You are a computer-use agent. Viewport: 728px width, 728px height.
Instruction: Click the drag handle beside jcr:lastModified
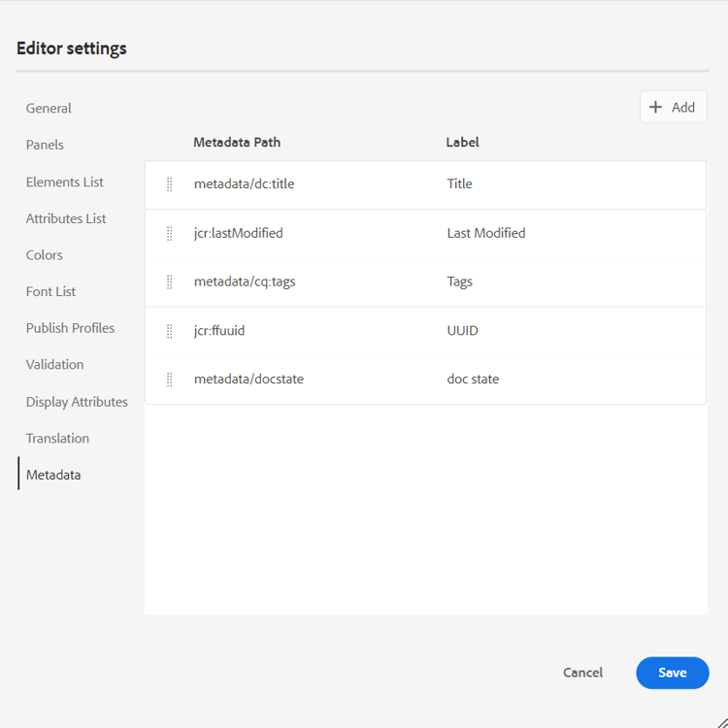coord(170,233)
